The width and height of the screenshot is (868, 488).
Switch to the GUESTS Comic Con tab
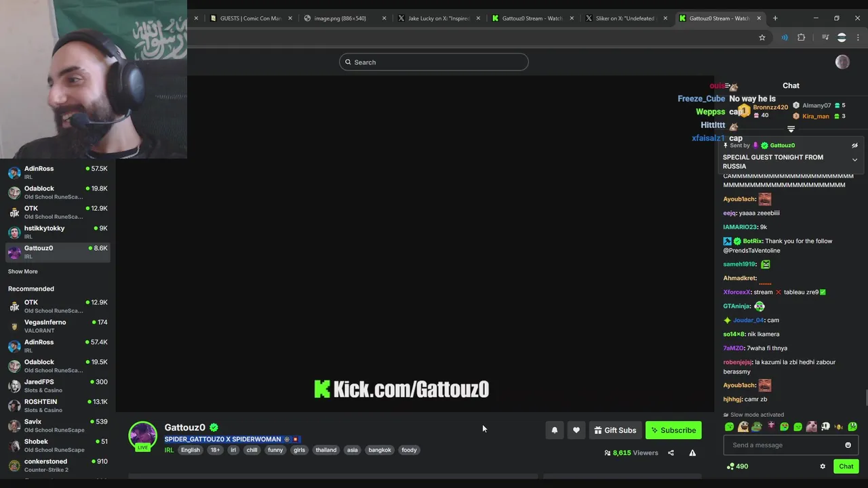tap(250, 18)
